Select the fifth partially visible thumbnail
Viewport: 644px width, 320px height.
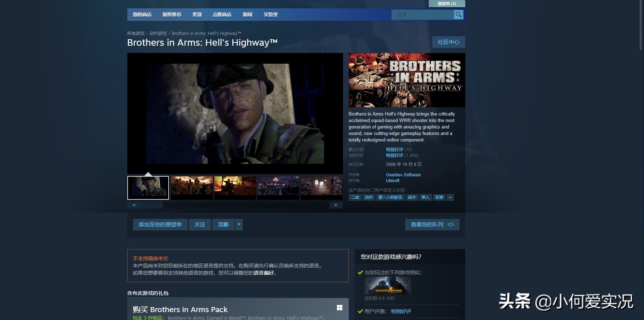(x=321, y=188)
